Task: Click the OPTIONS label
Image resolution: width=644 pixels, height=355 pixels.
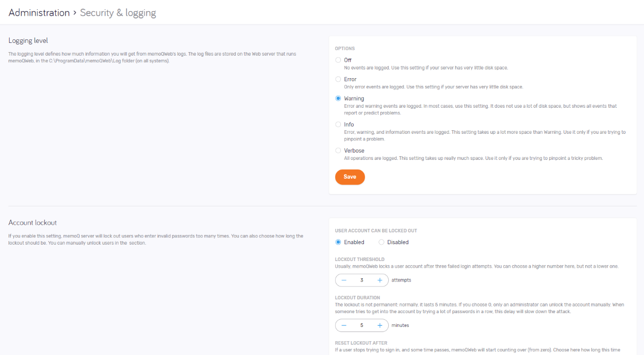Action: (345, 49)
